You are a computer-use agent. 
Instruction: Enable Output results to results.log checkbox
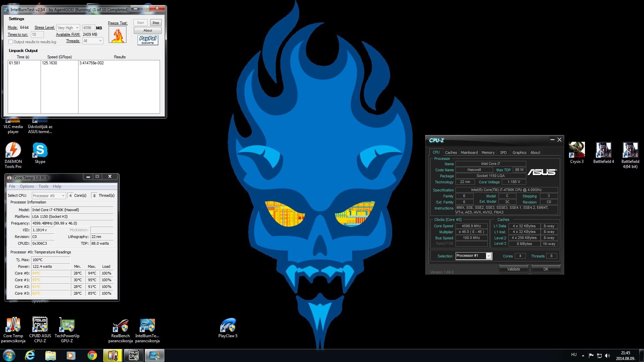point(11,42)
